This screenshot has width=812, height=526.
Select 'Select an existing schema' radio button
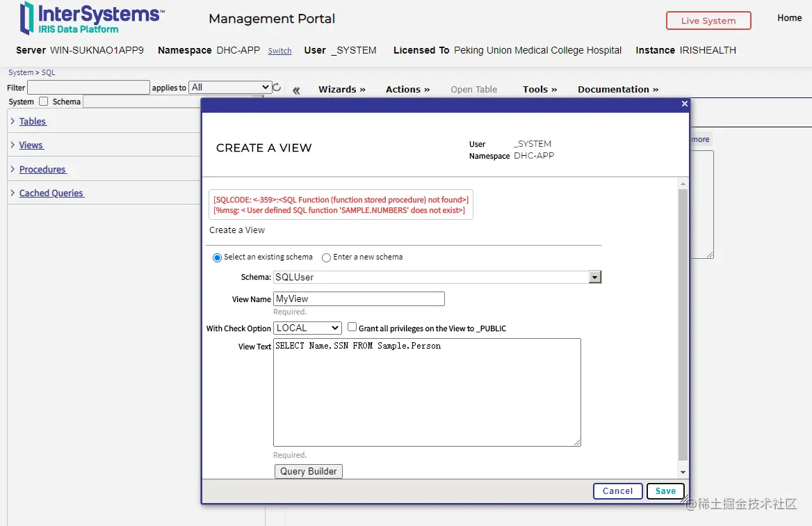[217, 257]
